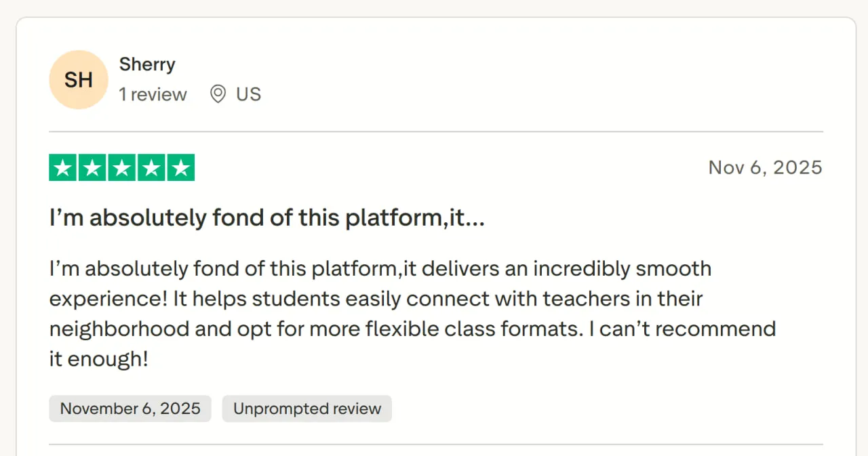Select the reviewer name Sherry
This screenshot has height=456, width=868.
click(x=147, y=64)
